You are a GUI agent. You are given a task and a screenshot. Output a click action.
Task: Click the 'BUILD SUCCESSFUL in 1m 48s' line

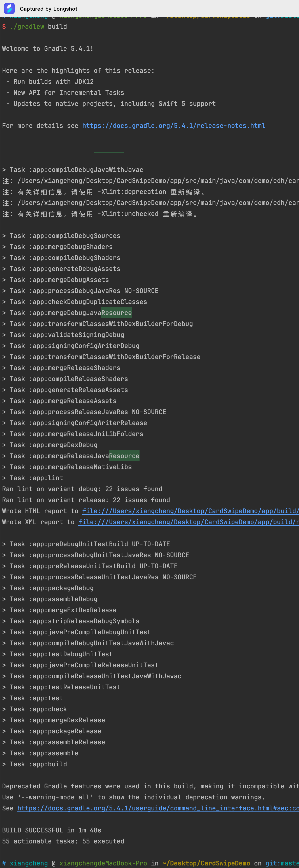point(52,830)
